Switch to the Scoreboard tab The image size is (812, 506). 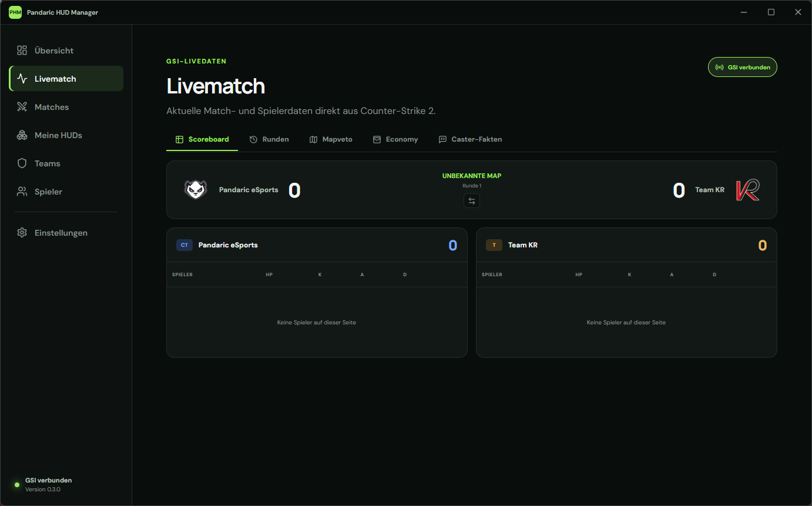(x=202, y=139)
